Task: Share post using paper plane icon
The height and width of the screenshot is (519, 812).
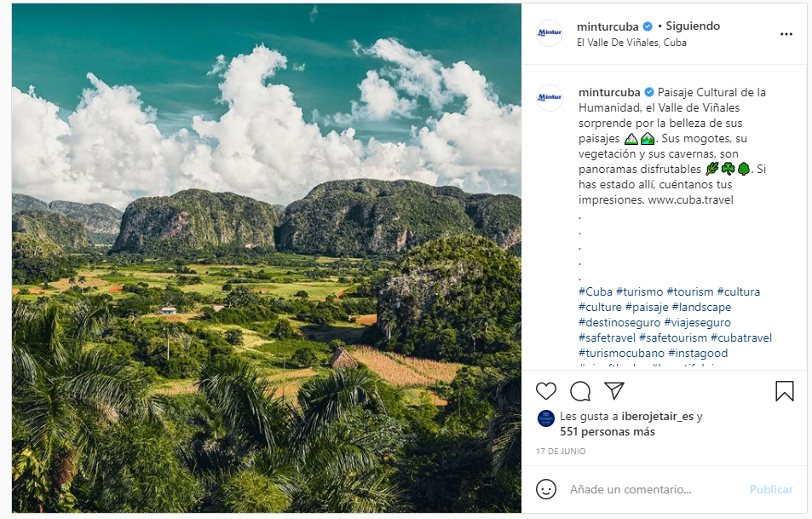Action: (x=613, y=391)
